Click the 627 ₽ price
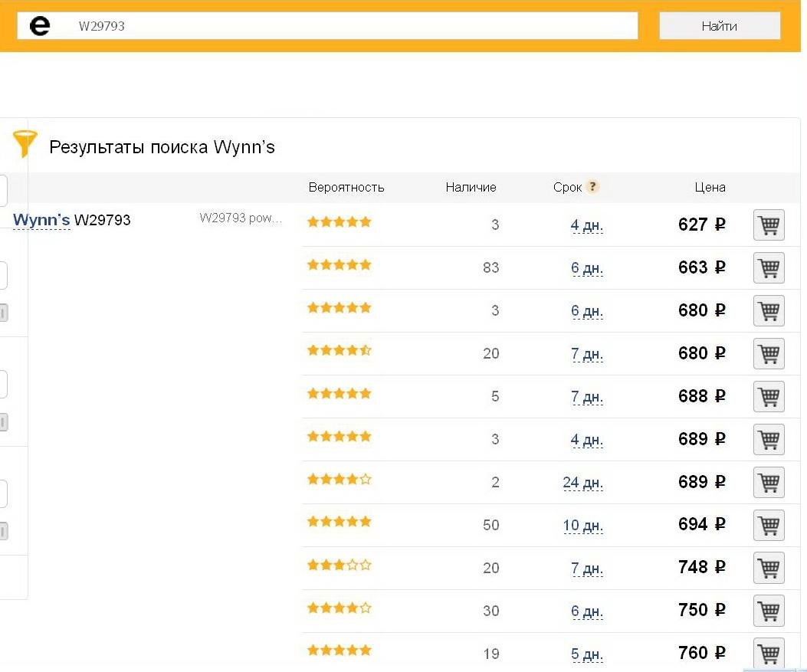The image size is (807, 672). (701, 225)
